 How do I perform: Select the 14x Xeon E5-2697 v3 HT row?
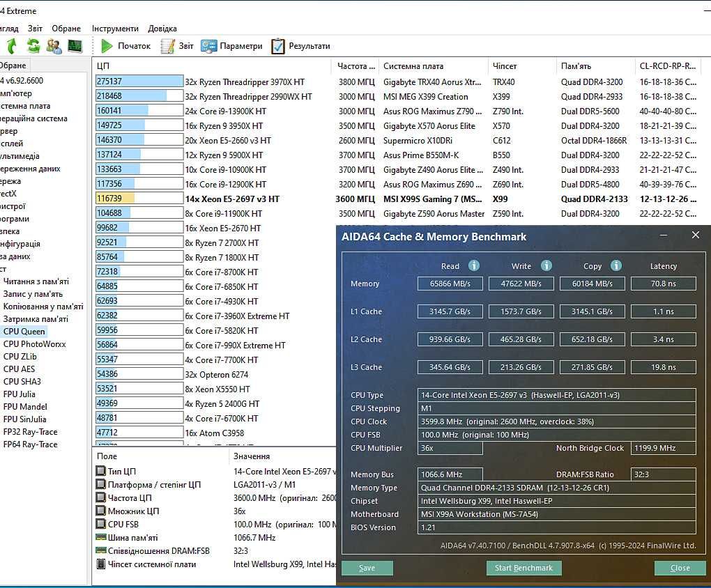point(232,199)
